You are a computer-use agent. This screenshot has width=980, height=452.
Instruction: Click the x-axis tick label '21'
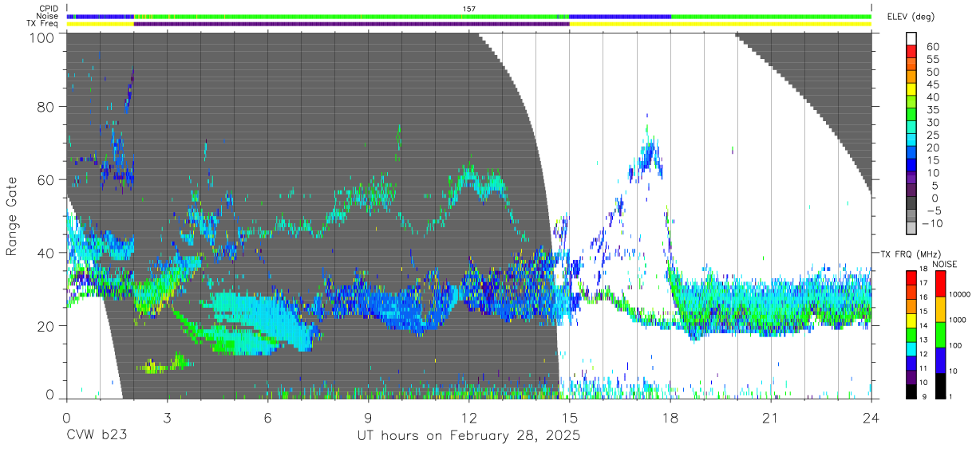(x=771, y=418)
